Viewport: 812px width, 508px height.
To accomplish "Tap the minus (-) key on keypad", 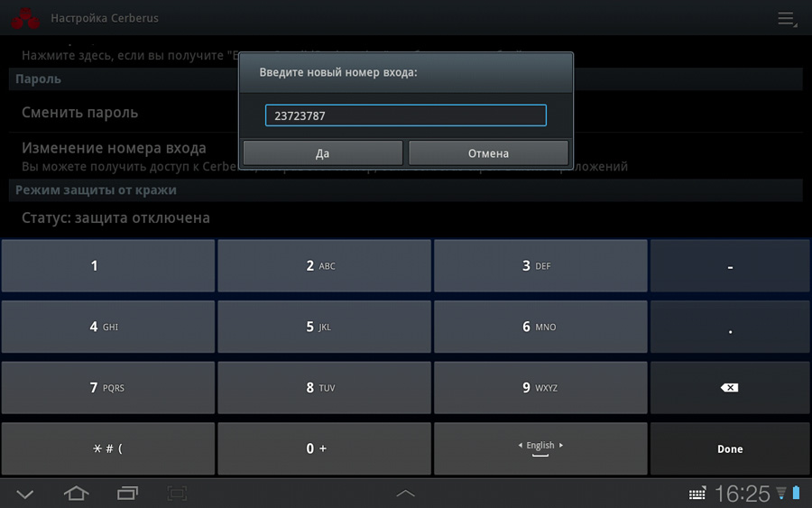I will coord(730,265).
